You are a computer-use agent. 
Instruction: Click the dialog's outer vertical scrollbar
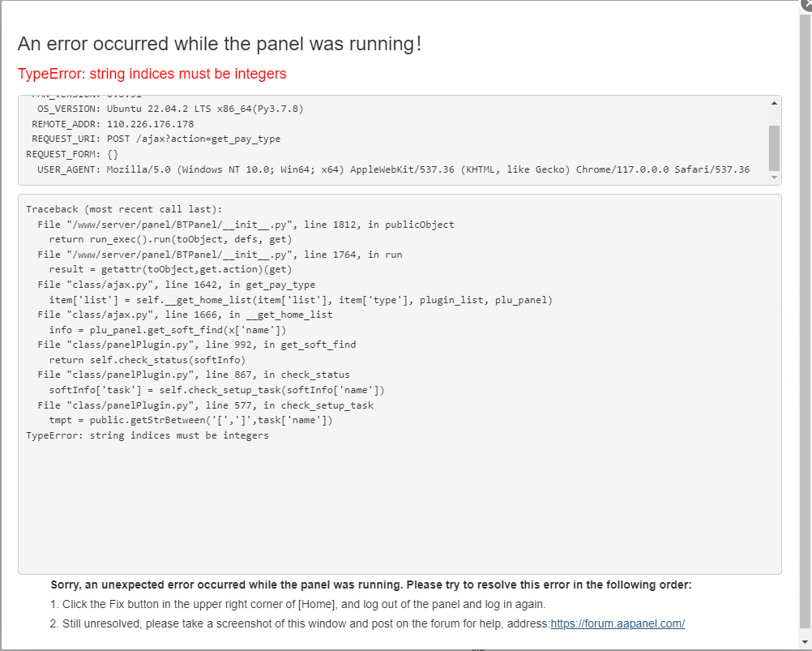click(805, 324)
